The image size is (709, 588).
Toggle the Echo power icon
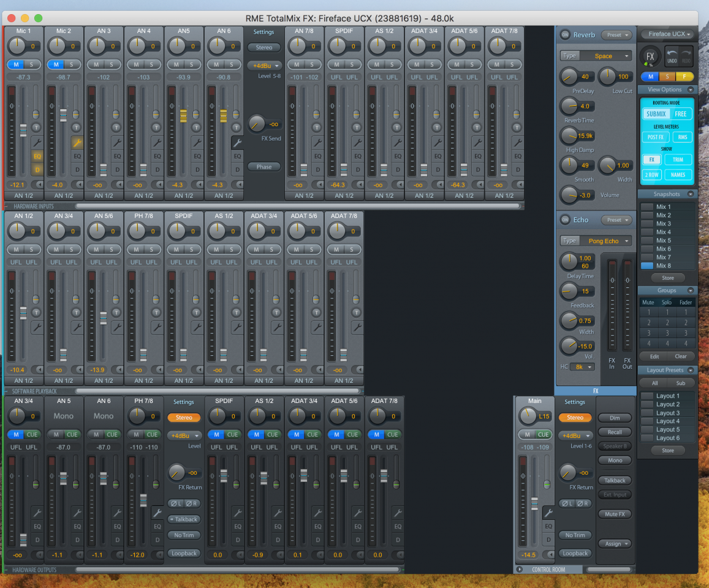565,220
